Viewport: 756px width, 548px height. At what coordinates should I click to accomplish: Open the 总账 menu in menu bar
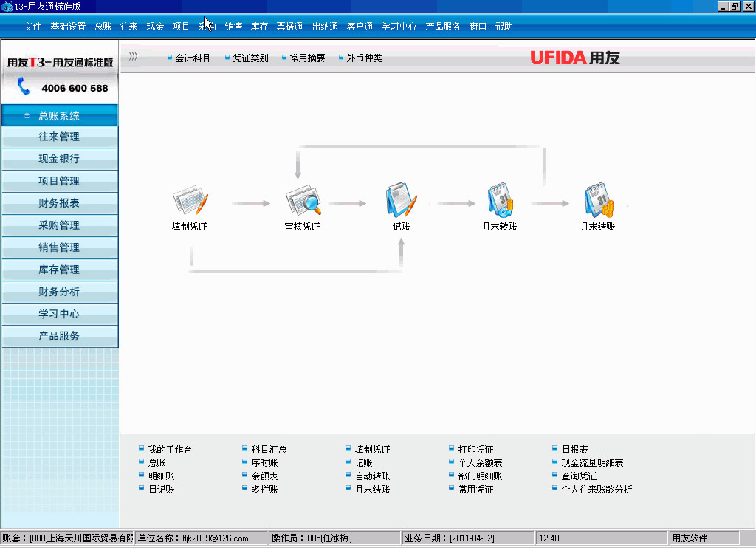pyautogui.click(x=103, y=27)
